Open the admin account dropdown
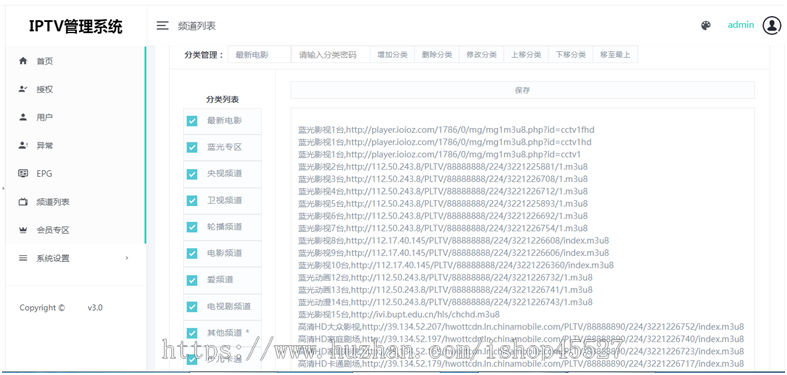Viewport: 787px width, 375px height. point(740,25)
